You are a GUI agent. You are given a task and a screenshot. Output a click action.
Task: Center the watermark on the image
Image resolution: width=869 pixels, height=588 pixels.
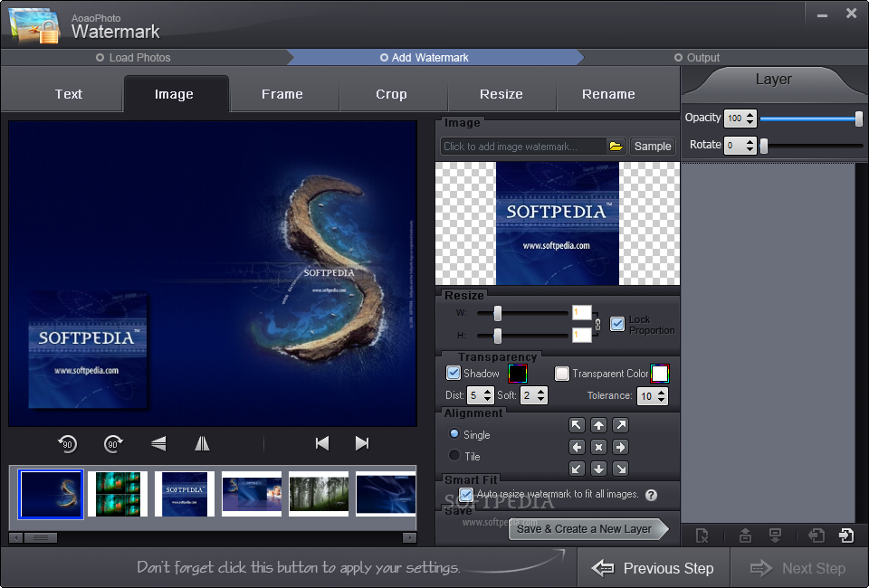(598, 447)
